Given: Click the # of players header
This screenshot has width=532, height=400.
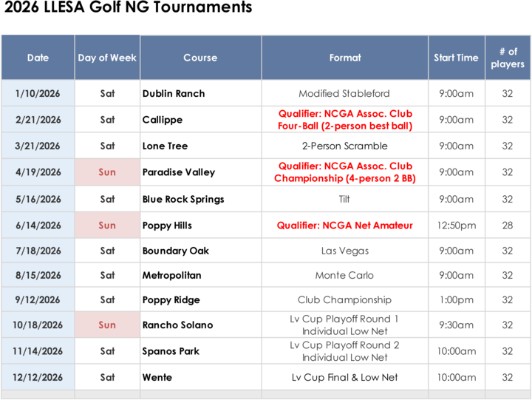Looking at the screenshot, I should click(508, 58).
